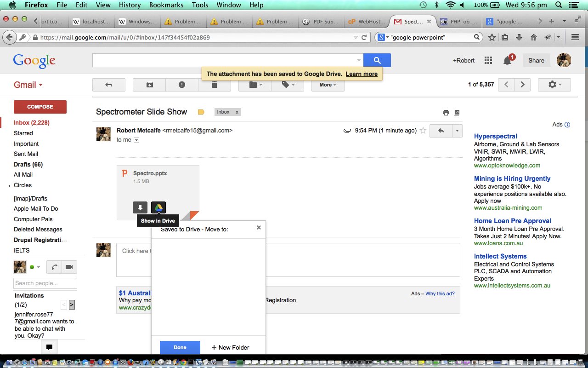This screenshot has width=588, height=368.
Task: Download the Spectro.pptx attachment
Action: pyautogui.click(x=140, y=207)
